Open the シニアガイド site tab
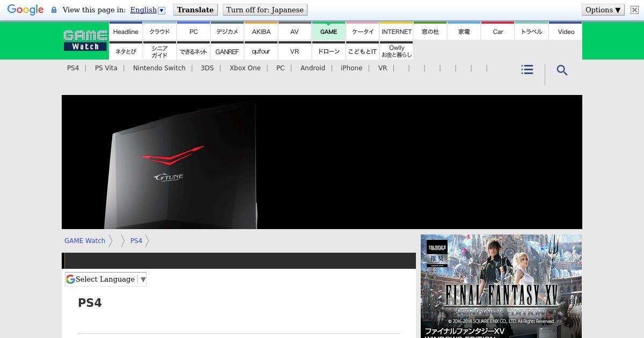 159,50
